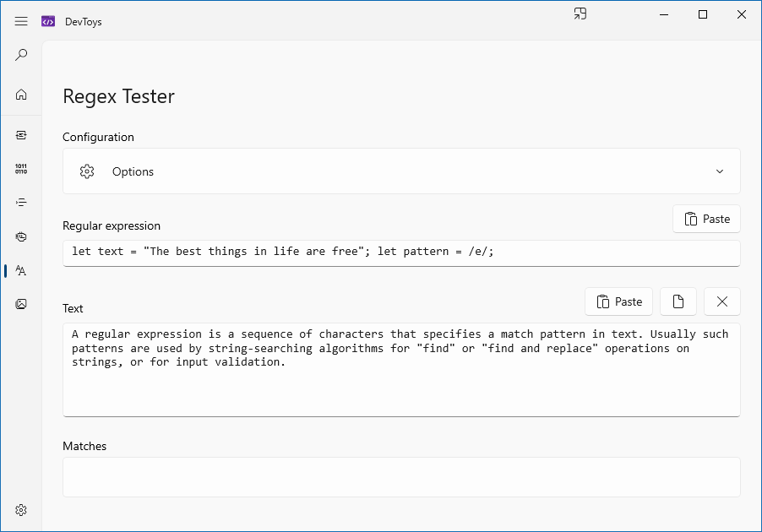Open the search tools icon
The width and height of the screenshot is (762, 532).
(21, 55)
